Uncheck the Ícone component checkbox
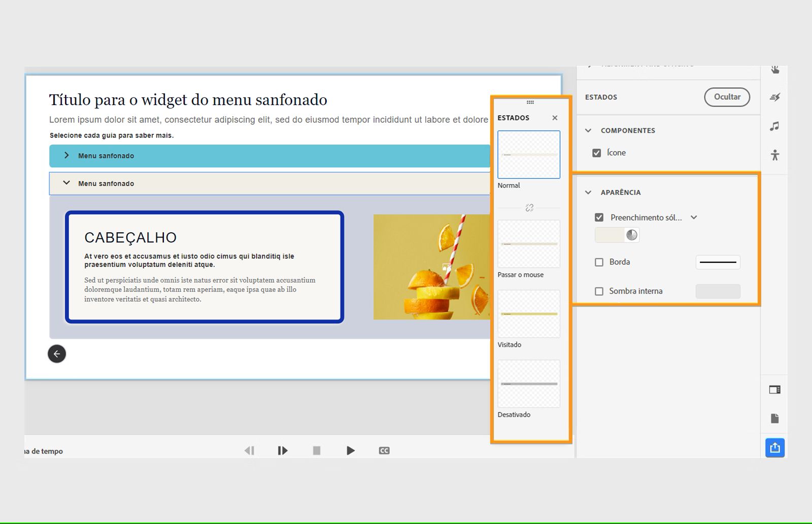812x524 pixels. 597,153
